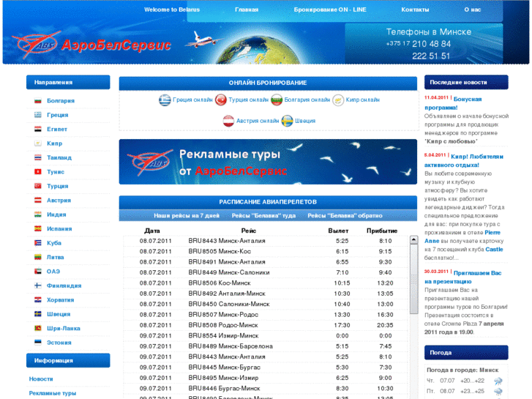Follow the Castle club link
The height and width of the screenshot is (399, 532).
point(495,249)
